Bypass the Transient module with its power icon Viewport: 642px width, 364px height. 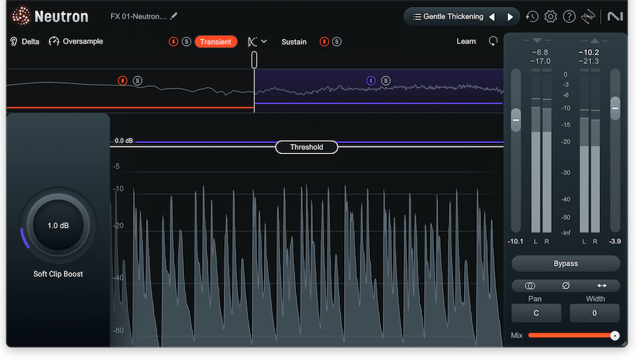point(173,42)
